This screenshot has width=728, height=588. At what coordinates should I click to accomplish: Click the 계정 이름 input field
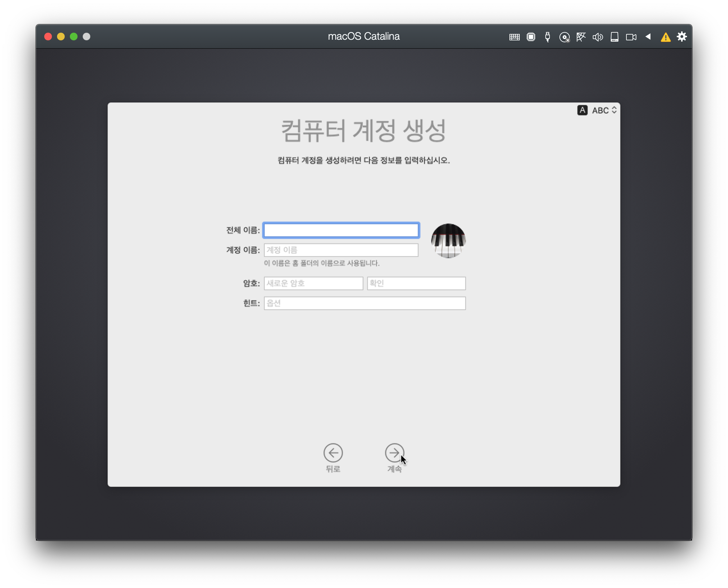click(341, 250)
